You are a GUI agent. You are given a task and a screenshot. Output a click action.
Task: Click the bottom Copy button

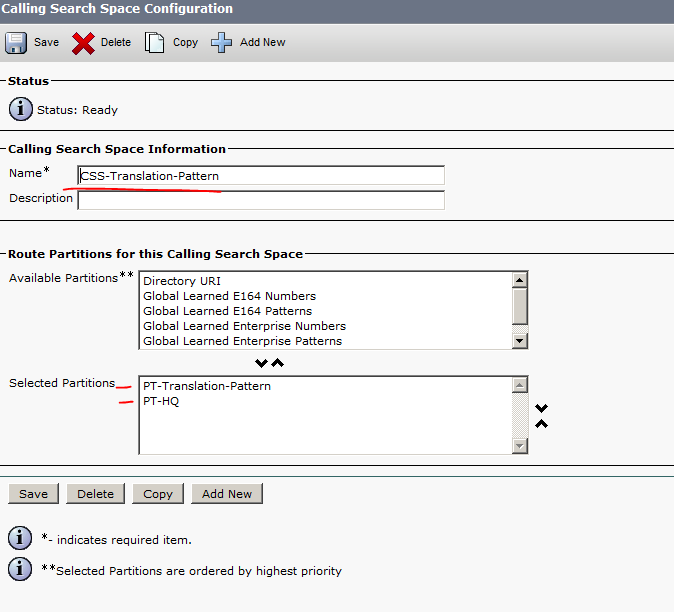[158, 494]
